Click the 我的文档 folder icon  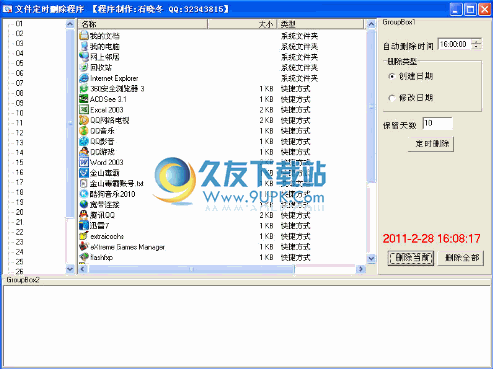84,35
